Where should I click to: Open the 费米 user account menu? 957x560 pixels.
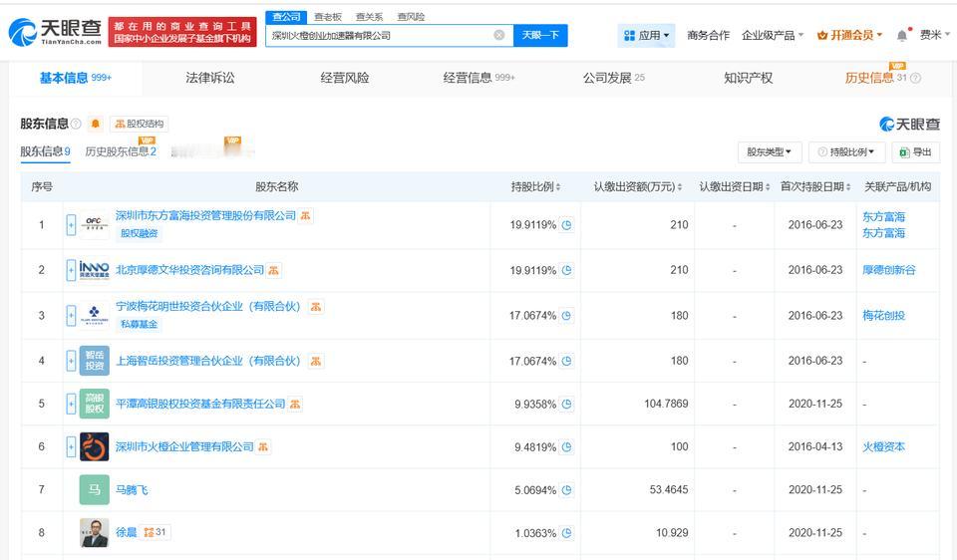(935, 36)
